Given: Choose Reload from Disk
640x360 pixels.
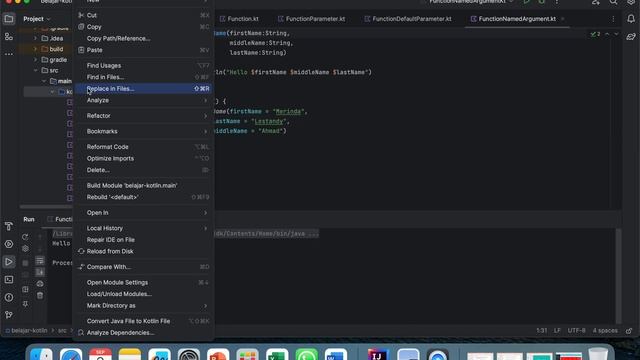Looking at the screenshot, I should 144,251.
